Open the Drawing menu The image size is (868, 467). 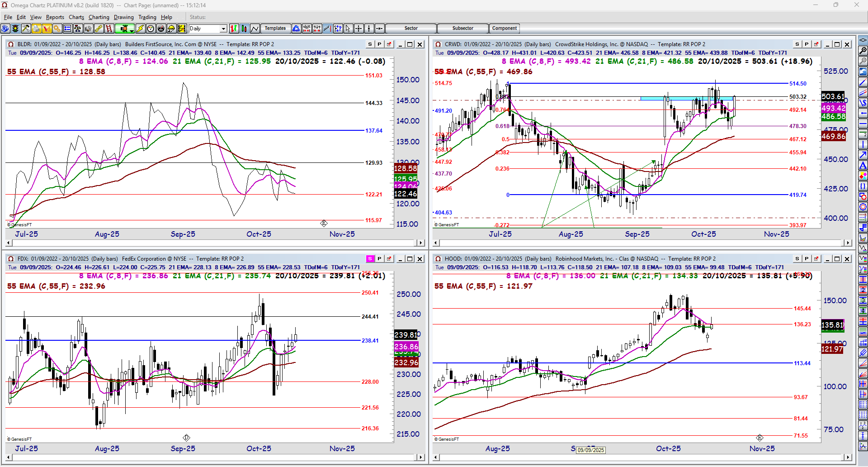[x=124, y=17]
